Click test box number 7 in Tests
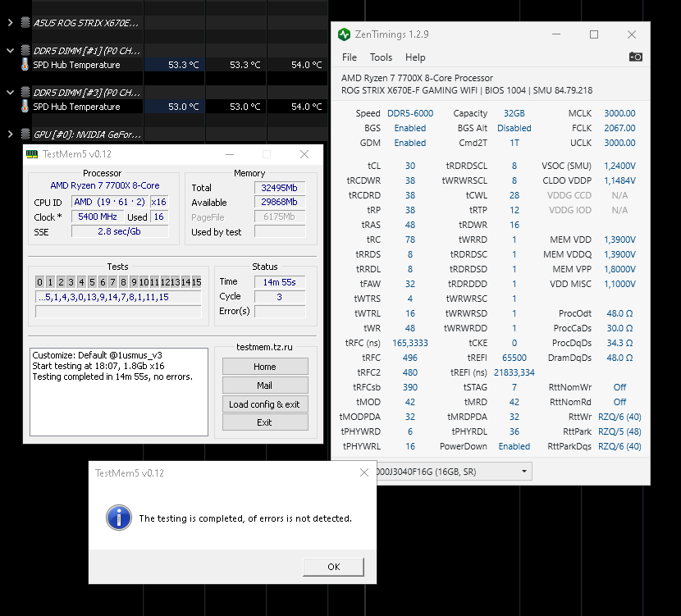Screen dimensions: 681x616 (x=113, y=282)
